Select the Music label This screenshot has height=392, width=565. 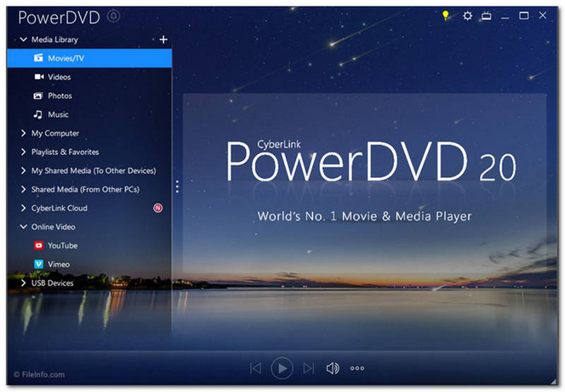click(58, 114)
